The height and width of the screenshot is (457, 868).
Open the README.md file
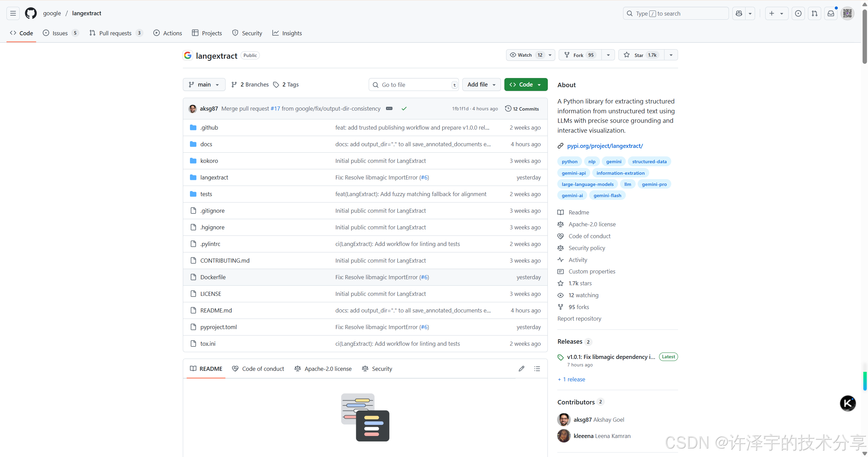[216, 310]
